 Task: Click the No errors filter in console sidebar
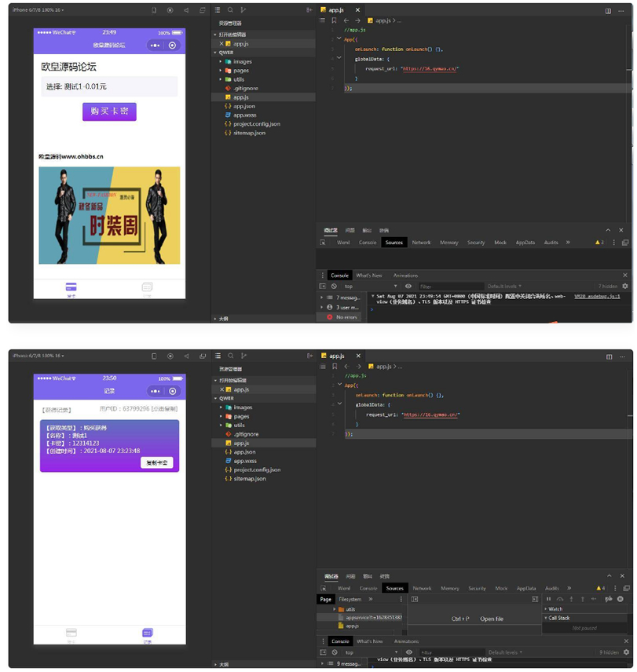(346, 317)
